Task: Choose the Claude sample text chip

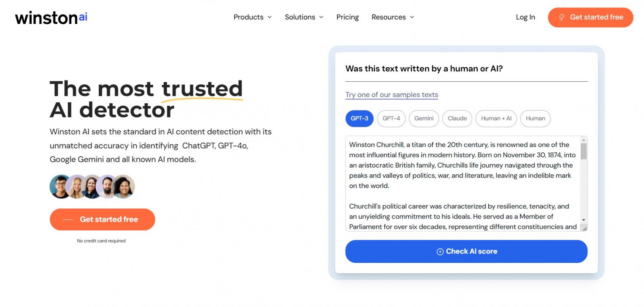Action: [x=457, y=119]
